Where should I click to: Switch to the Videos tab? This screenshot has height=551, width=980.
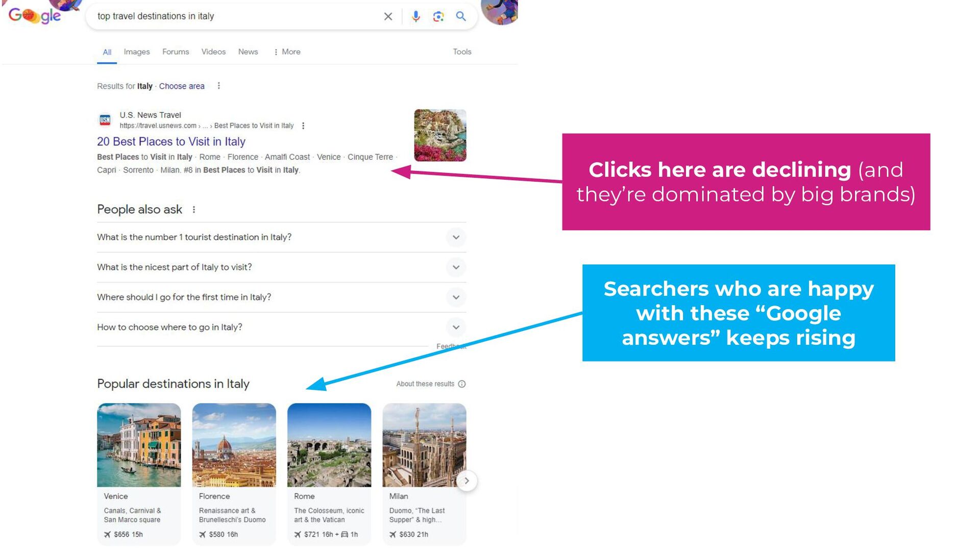213,52
